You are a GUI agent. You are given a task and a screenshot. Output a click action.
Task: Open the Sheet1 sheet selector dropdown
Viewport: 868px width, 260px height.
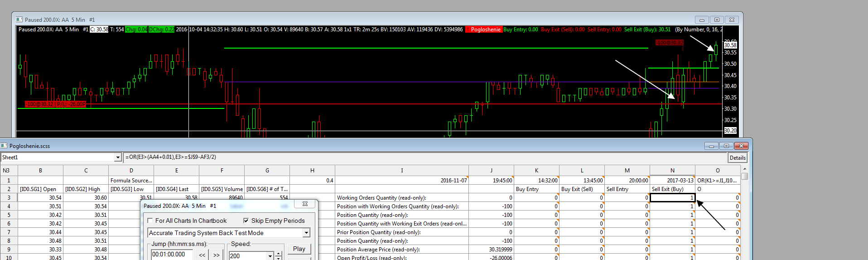118,157
